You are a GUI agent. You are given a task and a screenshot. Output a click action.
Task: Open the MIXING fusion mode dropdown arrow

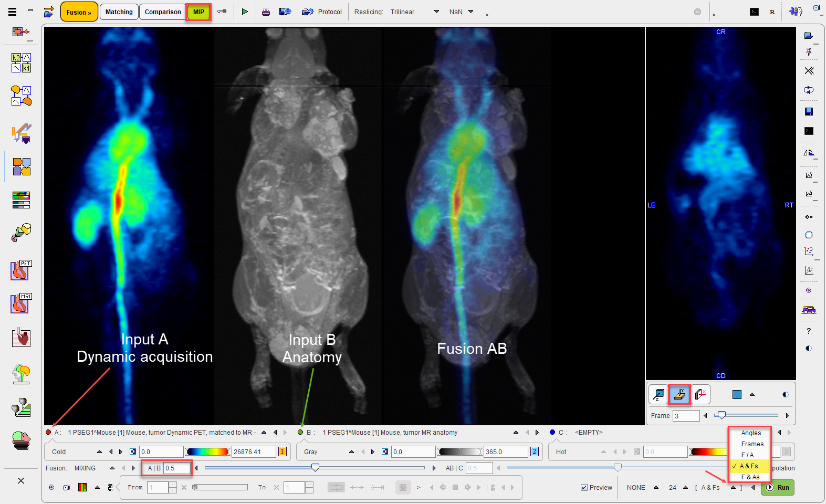[x=112, y=468]
